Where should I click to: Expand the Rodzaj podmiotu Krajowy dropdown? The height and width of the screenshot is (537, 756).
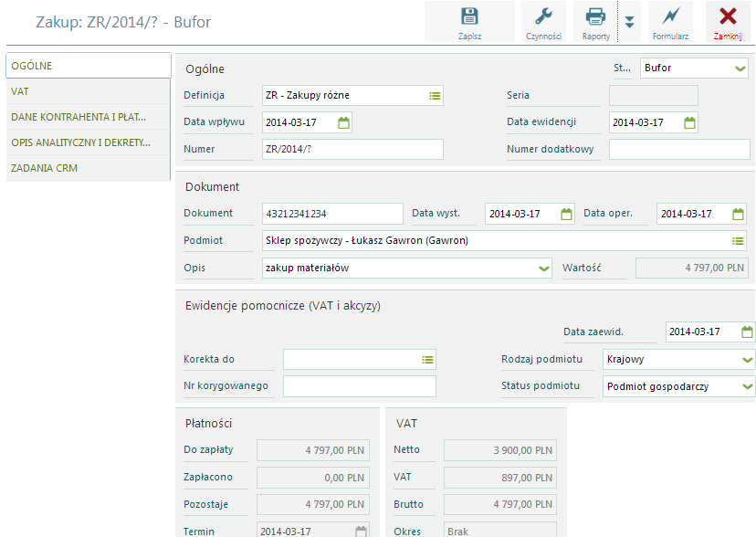(x=678, y=360)
